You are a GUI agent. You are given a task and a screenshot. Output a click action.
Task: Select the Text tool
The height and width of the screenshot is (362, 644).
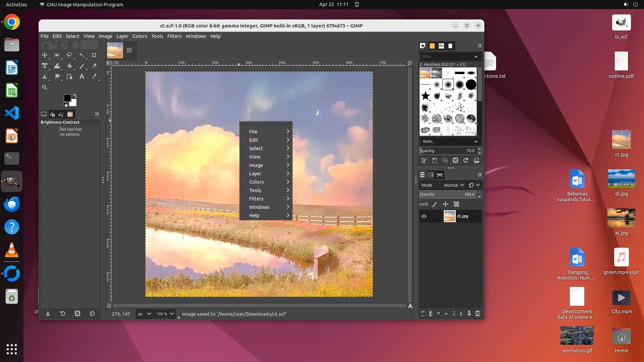click(82, 77)
